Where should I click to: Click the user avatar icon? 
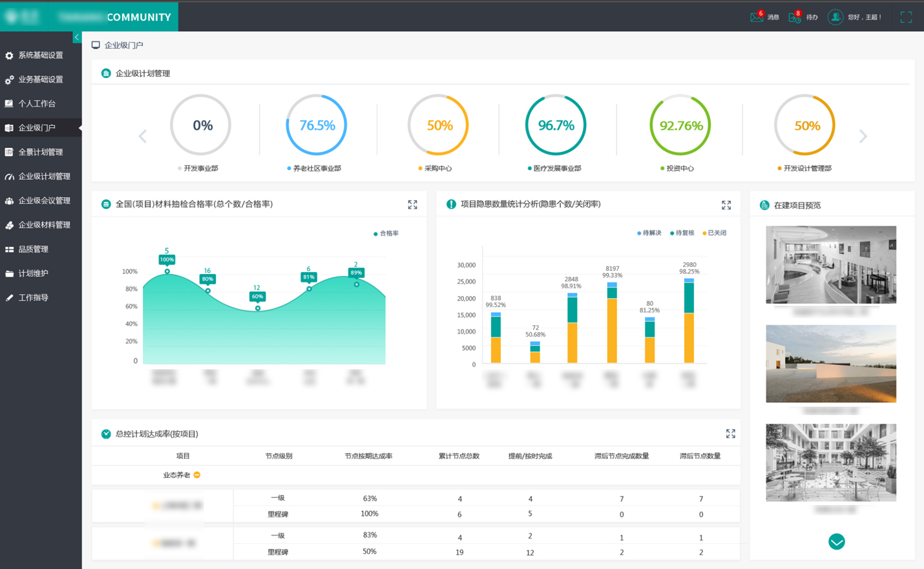pos(835,17)
